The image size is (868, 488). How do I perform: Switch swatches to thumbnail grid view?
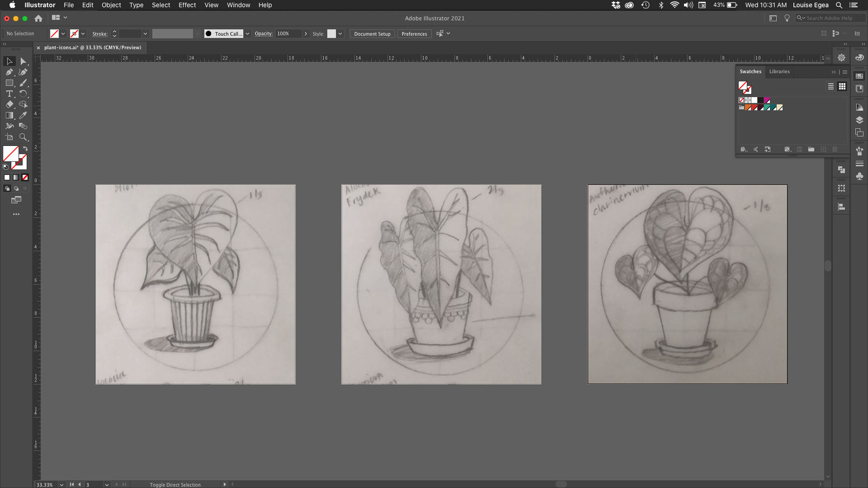842,86
